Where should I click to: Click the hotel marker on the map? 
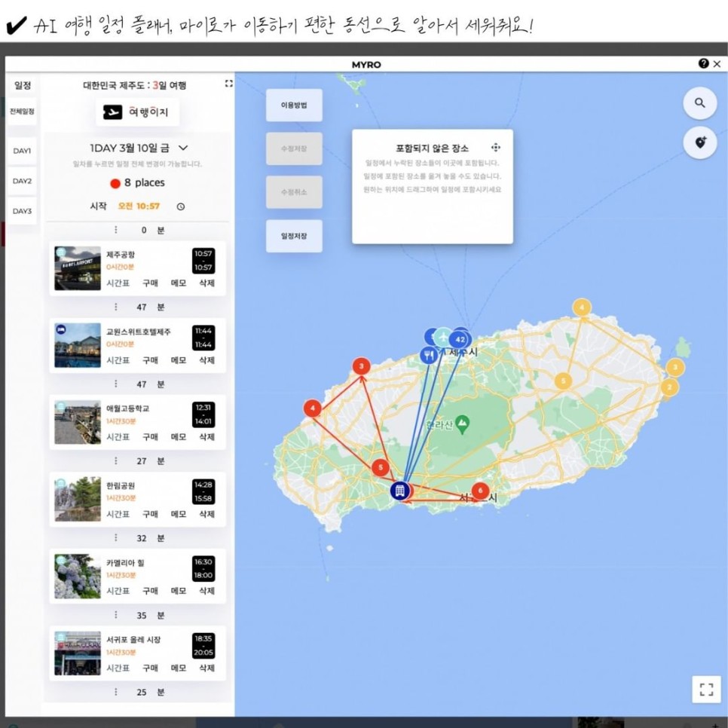point(399,491)
